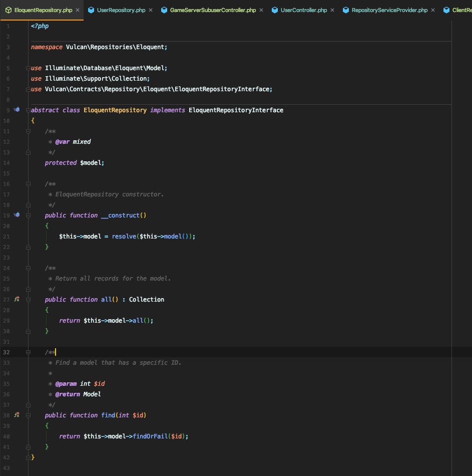
Task: Click EloquentRepositoryInterface in the class declaration
Action: [x=236, y=110]
